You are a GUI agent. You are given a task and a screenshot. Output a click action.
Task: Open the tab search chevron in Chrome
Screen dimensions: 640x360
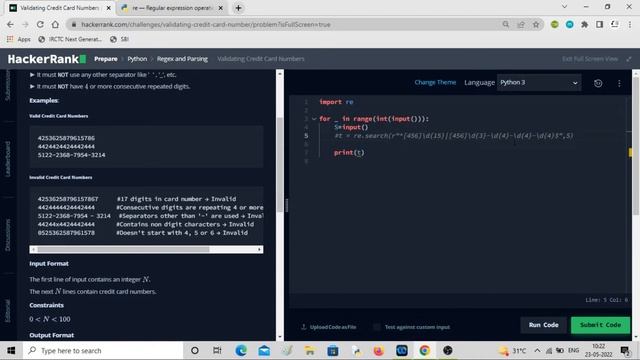(x=564, y=7)
